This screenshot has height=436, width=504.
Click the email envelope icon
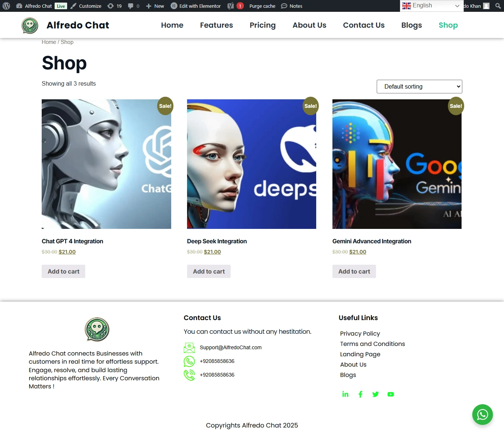click(x=189, y=348)
